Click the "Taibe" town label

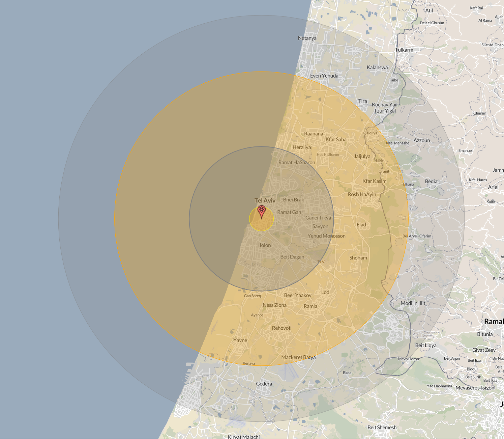click(x=393, y=80)
